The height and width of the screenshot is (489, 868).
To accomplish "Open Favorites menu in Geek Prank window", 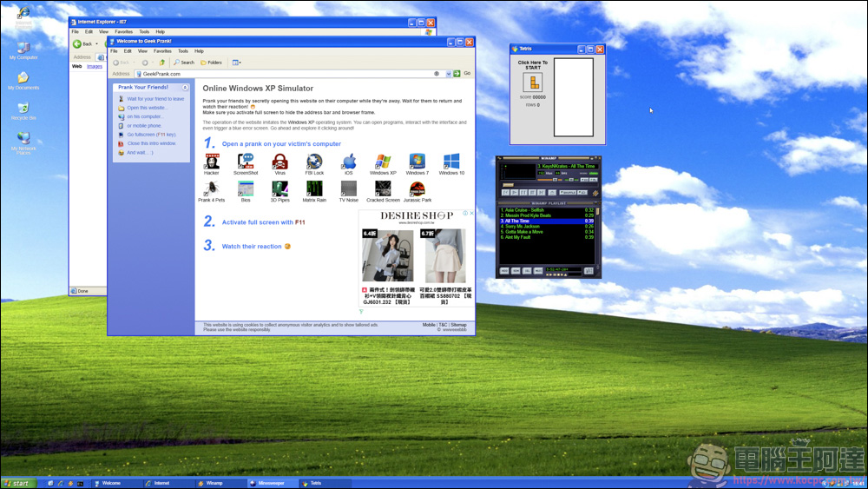I will 162,51.
